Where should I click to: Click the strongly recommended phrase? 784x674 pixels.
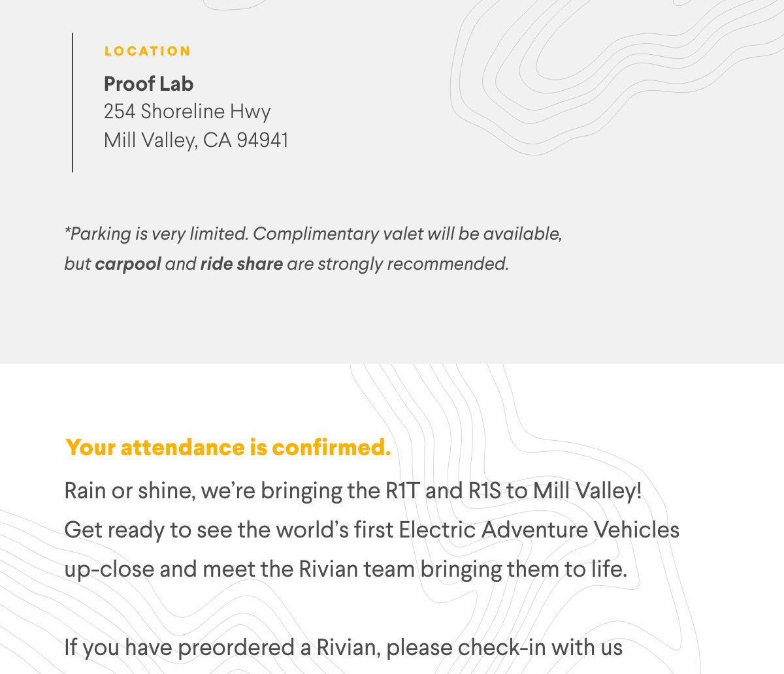pos(413,264)
